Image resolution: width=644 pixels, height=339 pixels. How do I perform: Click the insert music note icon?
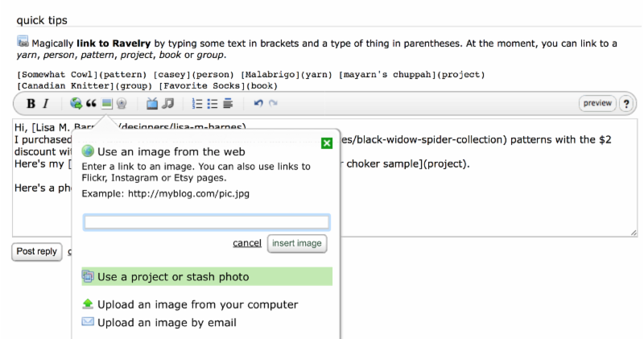(167, 103)
